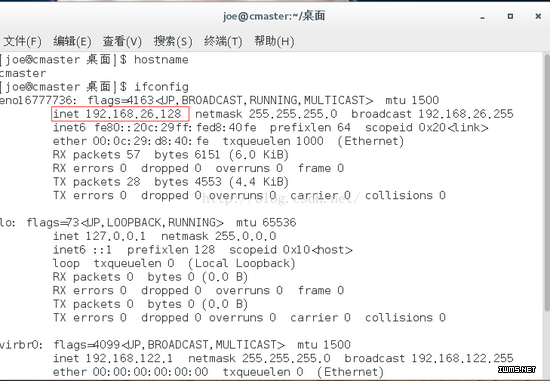Click 'prefixlen 64' text
Viewport: 550px width, 381px height.
[x=310, y=128]
